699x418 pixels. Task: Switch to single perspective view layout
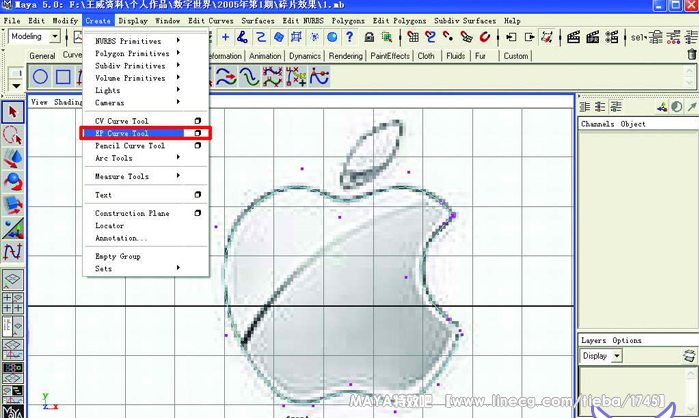12,279
